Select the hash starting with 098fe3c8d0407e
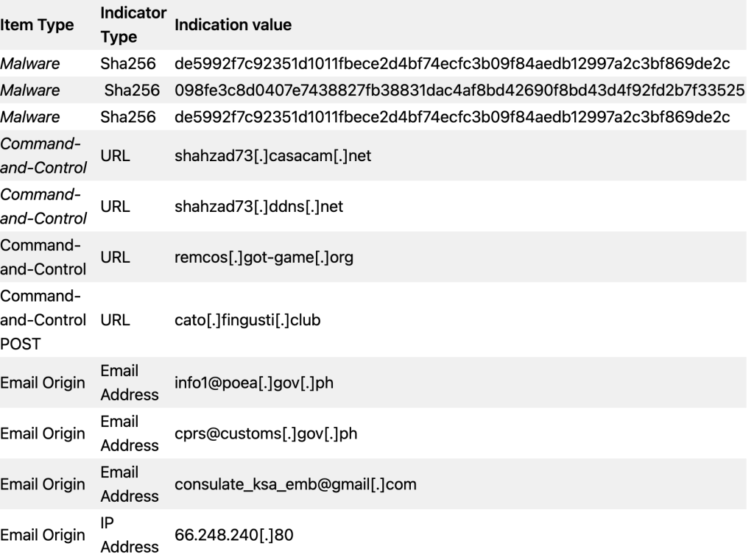Image resolution: width=754 pixels, height=560 pixels. (459, 91)
